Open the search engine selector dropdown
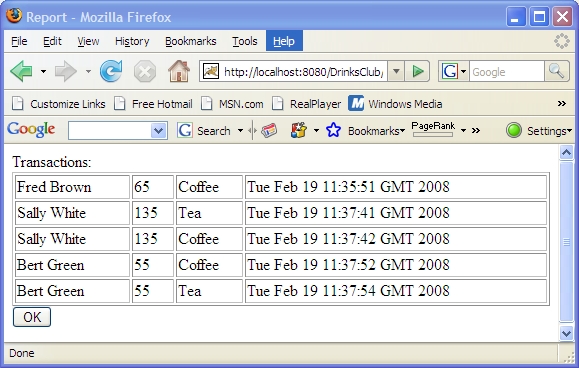 pos(463,71)
